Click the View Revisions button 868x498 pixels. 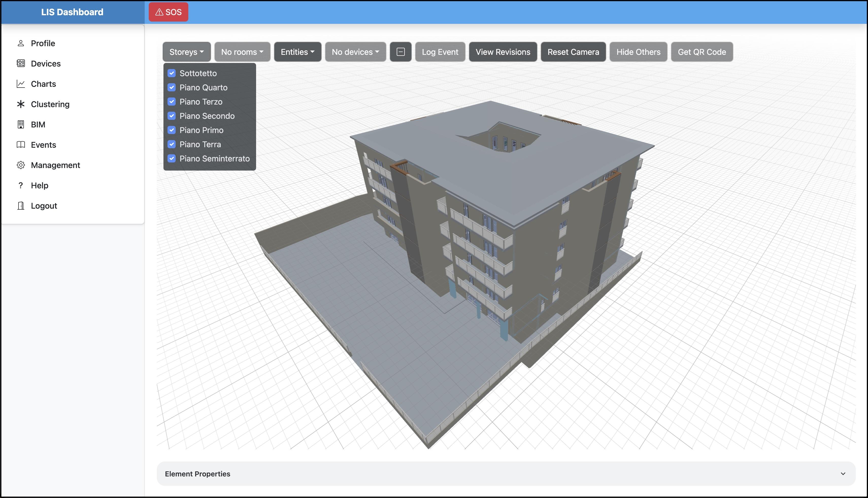pos(503,52)
